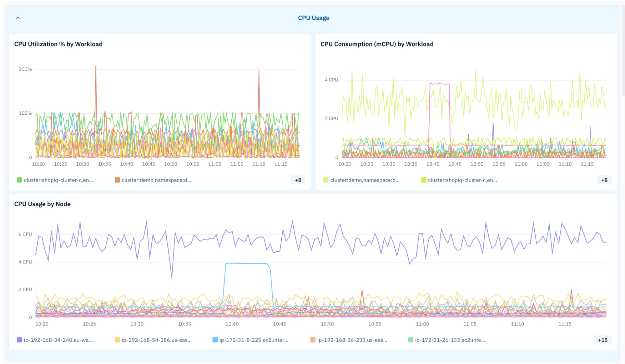This screenshot has width=625, height=364.
Task: Toggle blue ip-172-31-8-225 legend swatch
Action: pos(215,340)
